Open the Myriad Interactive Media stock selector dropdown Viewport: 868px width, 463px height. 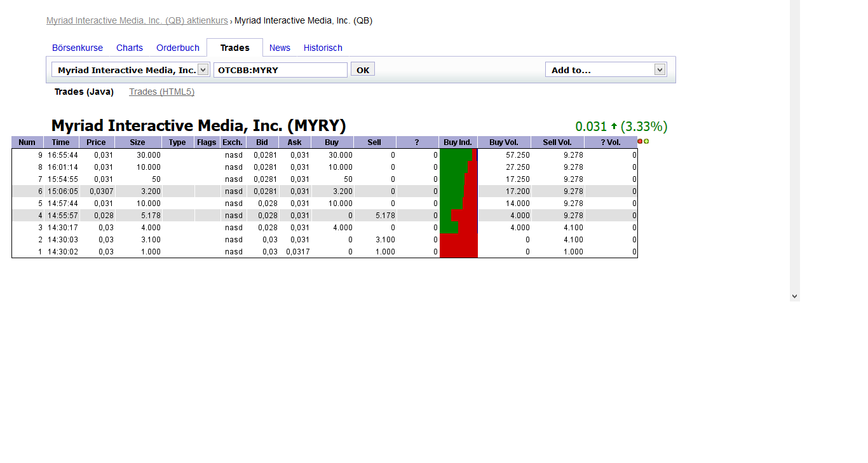203,70
